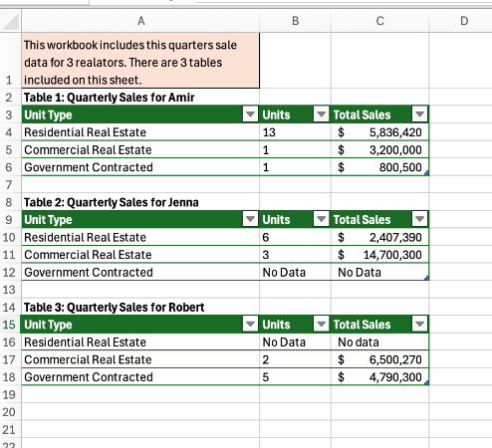Select Commercial Real Estate in row 17

point(140,359)
